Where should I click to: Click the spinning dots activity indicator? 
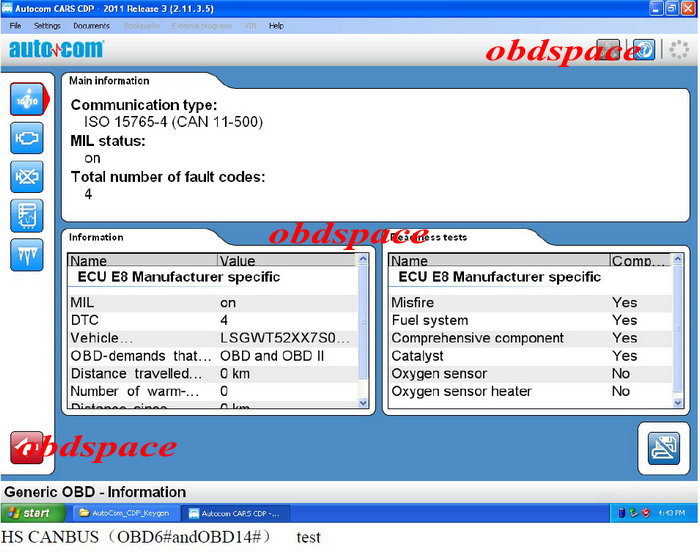point(679,50)
